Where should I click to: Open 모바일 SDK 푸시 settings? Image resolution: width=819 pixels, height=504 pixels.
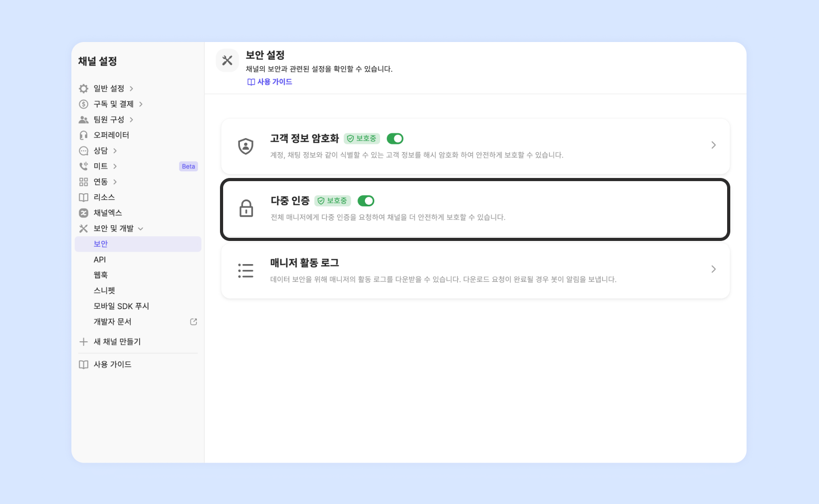click(121, 306)
